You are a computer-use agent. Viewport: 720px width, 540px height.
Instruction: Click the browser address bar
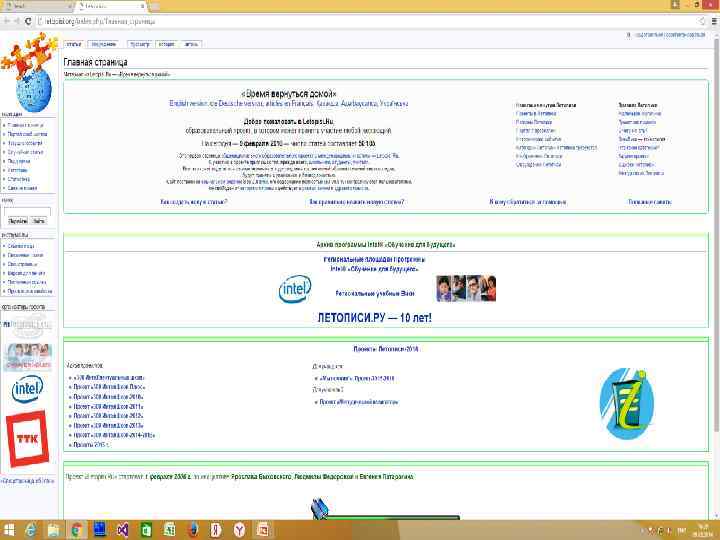[x=367, y=21]
